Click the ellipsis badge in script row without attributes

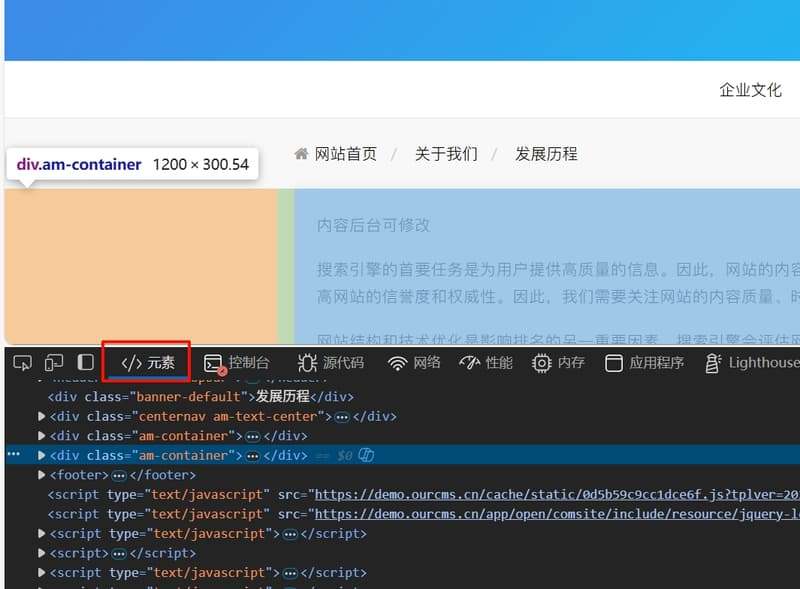pos(119,554)
